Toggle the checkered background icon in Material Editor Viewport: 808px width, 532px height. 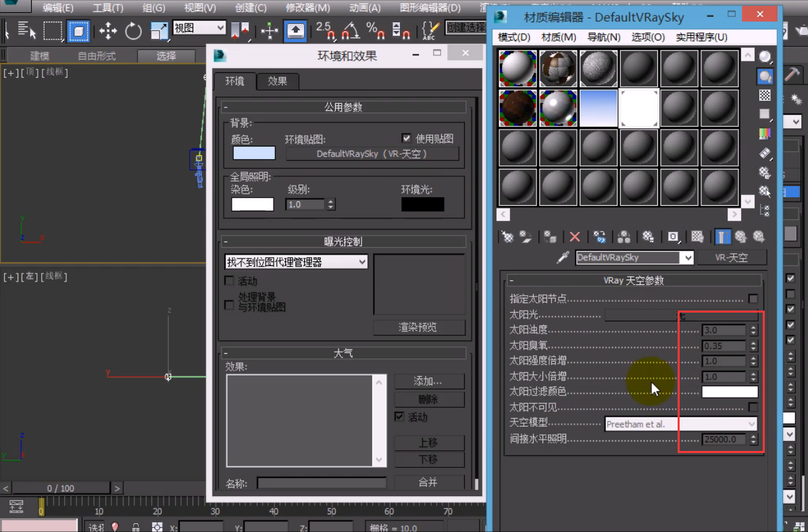(765, 95)
